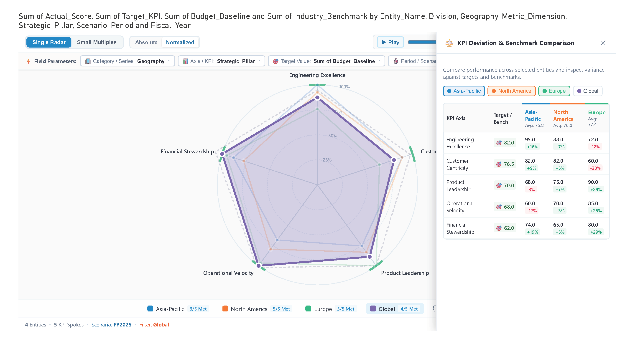
Task: Click the Product Leadership axis label
Action: tap(405, 273)
